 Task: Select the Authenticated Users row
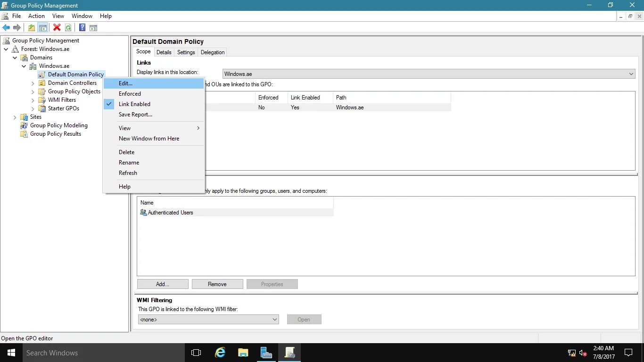click(235, 213)
